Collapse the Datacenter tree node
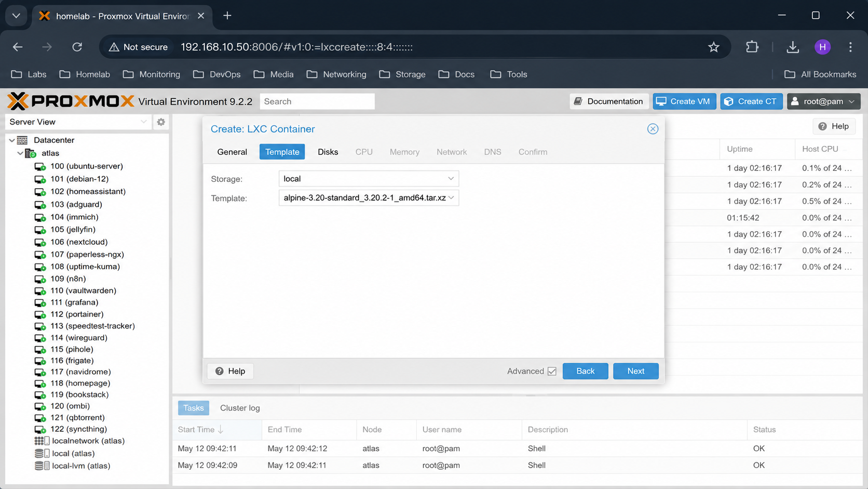The height and width of the screenshot is (489, 868). tap(11, 140)
